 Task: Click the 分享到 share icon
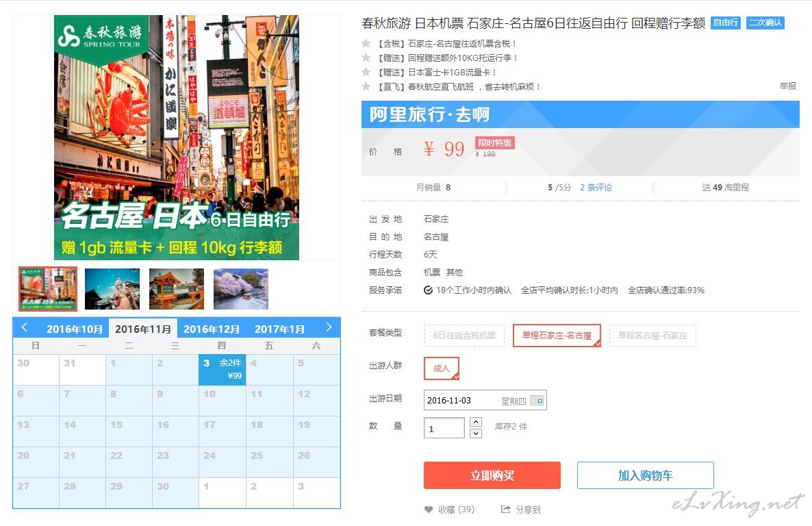coord(505,510)
